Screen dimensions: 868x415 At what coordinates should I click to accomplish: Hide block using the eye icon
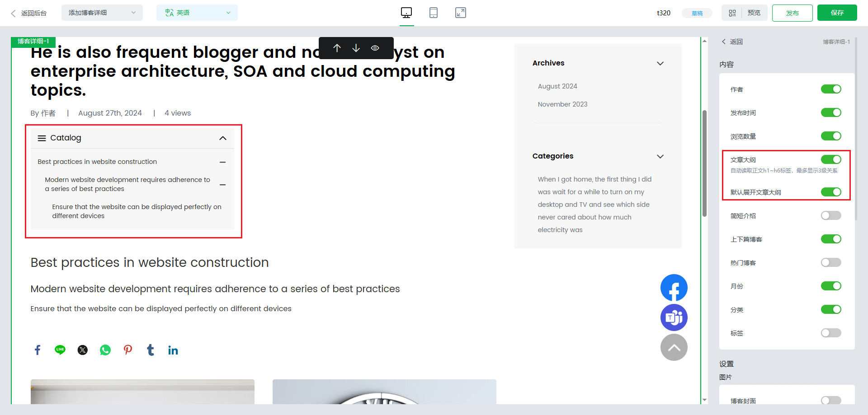point(375,48)
